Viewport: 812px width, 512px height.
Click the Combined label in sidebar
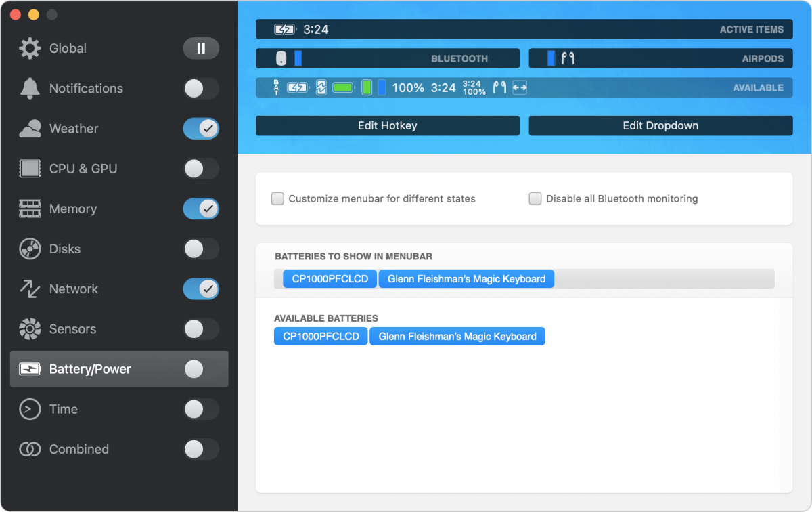pos(79,449)
